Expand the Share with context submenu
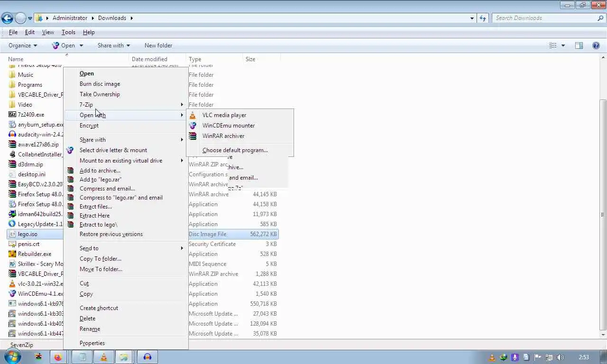The width and height of the screenshot is (607, 364). (x=126, y=140)
